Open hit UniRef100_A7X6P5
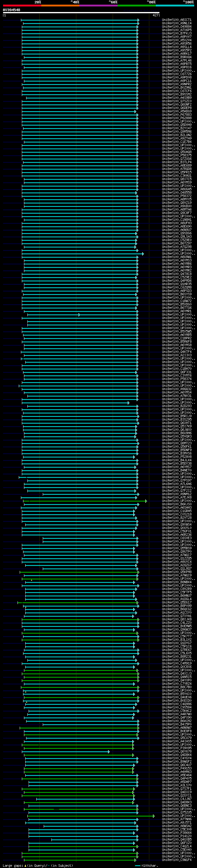Image resolution: width=197 pixels, height=868 pixels. 177,30
